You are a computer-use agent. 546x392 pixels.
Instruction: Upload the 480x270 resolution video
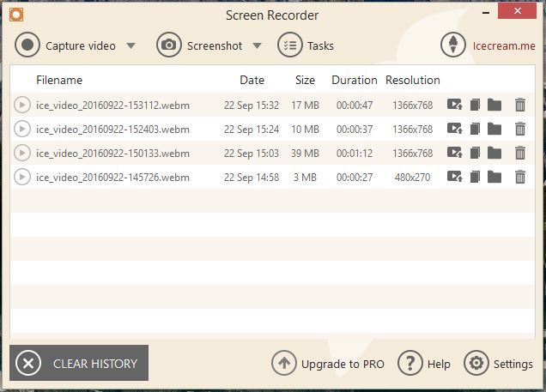tap(454, 178)
